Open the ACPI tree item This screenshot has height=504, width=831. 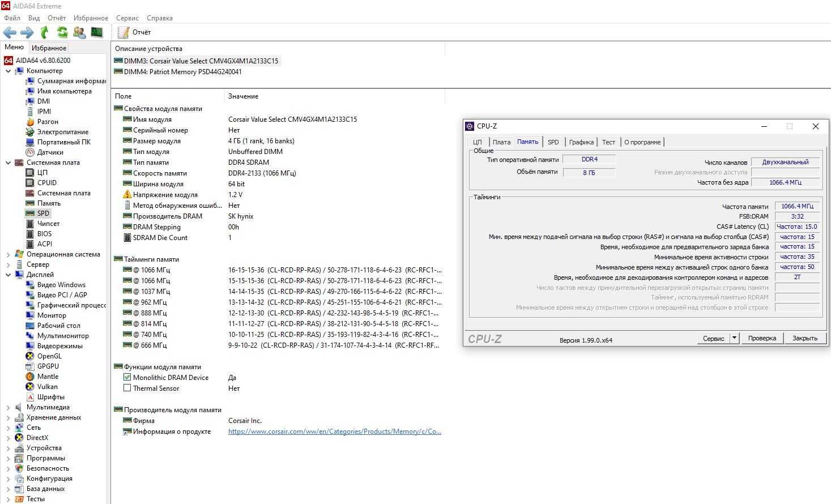coord(45,244)
